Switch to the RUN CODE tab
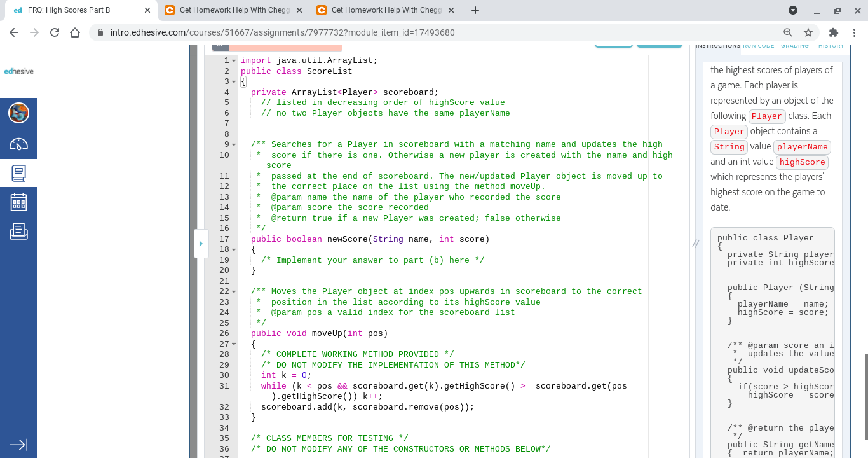Screen dimensions: 868x458 click(759, 46)
